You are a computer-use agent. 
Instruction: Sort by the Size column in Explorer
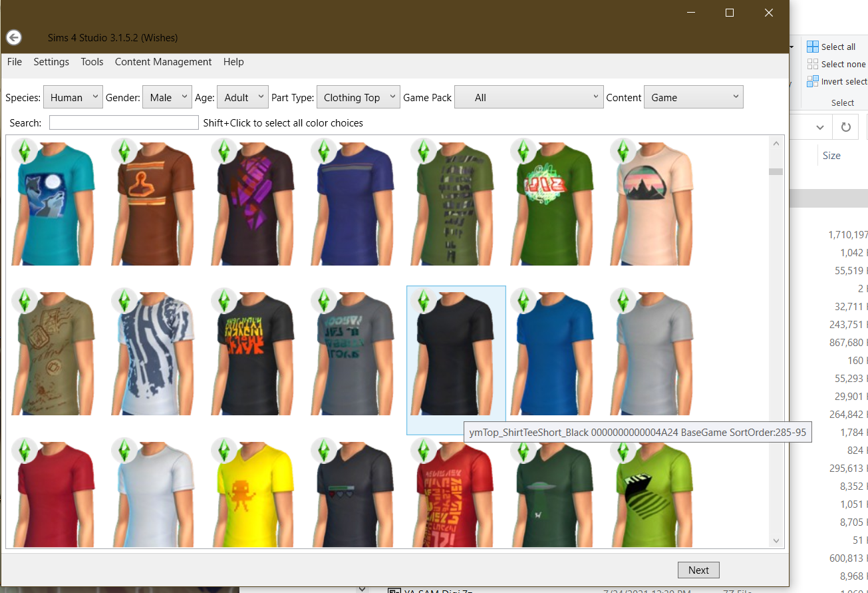tap(831, 155)
